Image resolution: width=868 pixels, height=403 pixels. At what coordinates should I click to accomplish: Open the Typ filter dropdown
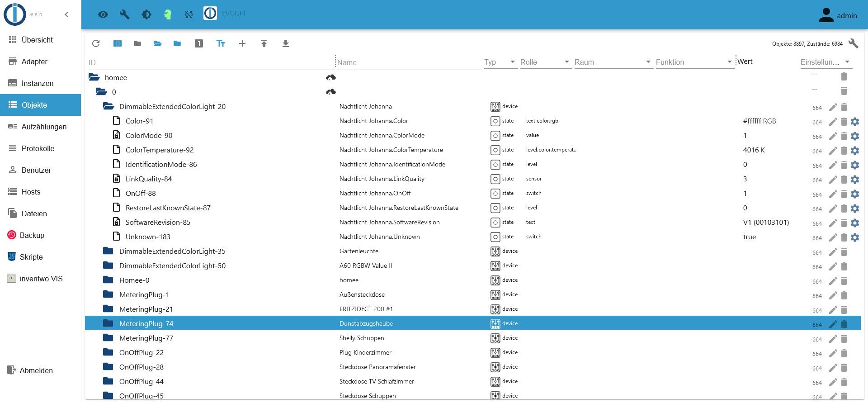[x=500, y=62]
